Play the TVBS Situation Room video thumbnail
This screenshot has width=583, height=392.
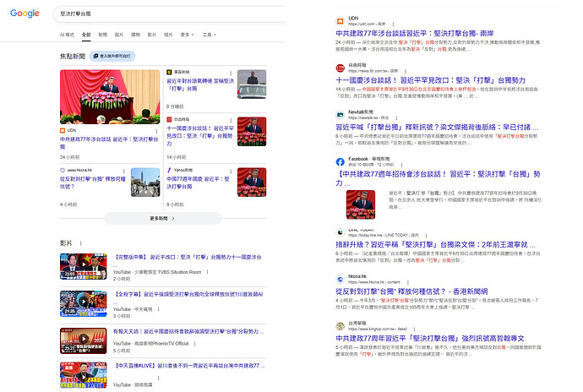[84, 266]
